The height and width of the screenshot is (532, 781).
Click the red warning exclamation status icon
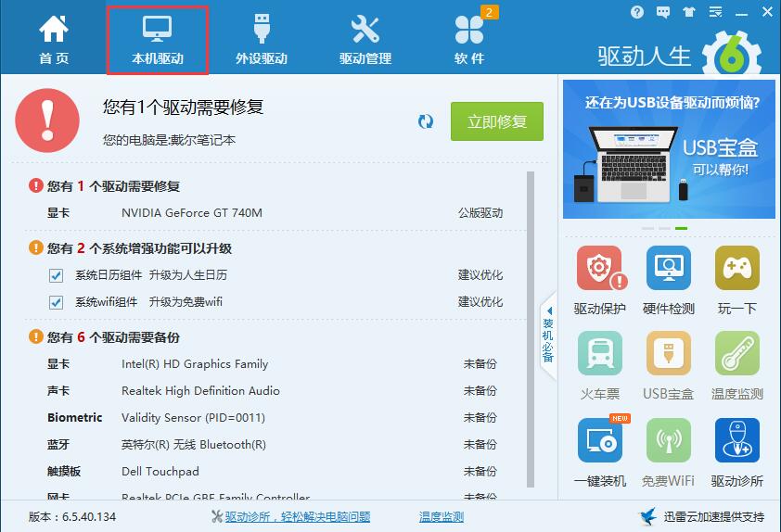[x=47, y=120]
